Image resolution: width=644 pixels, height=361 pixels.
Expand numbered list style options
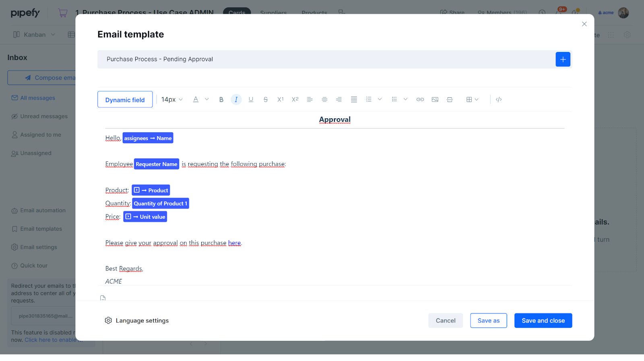(380, 99)
